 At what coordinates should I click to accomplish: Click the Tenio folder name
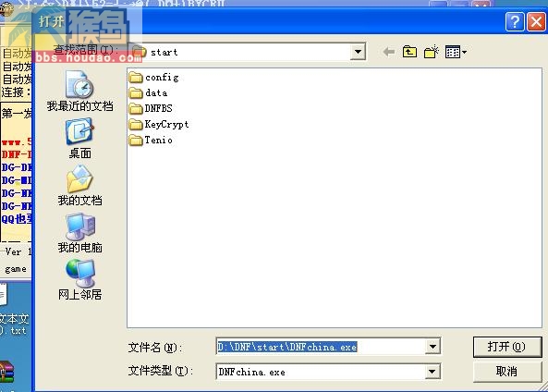pos(159,140)
